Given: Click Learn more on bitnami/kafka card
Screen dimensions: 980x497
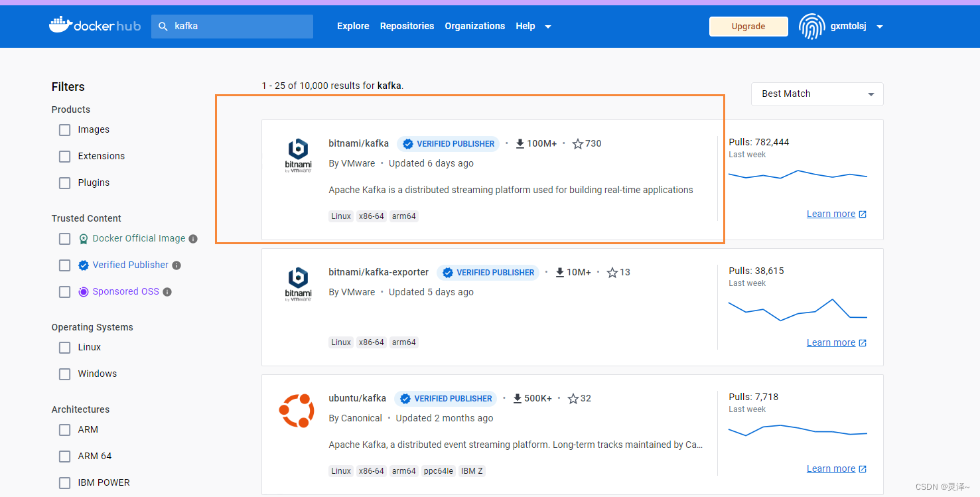Looking at the screenshot, I should 831,214.
